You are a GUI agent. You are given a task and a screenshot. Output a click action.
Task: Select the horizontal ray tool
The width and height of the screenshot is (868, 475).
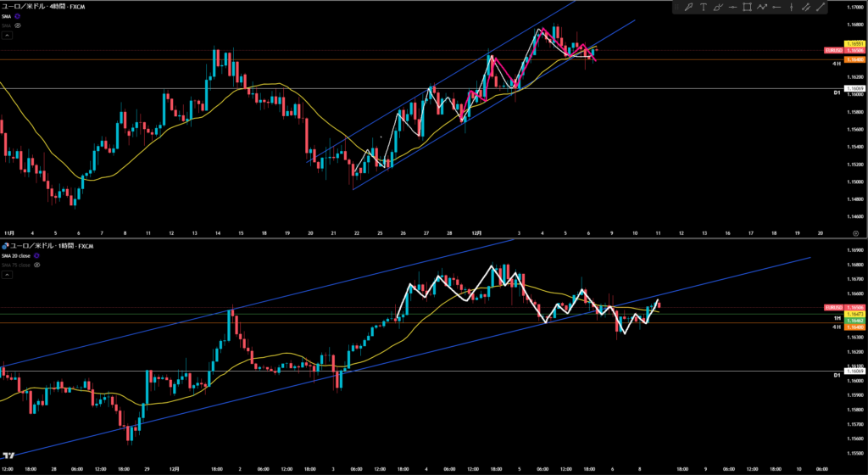[778, 8]
